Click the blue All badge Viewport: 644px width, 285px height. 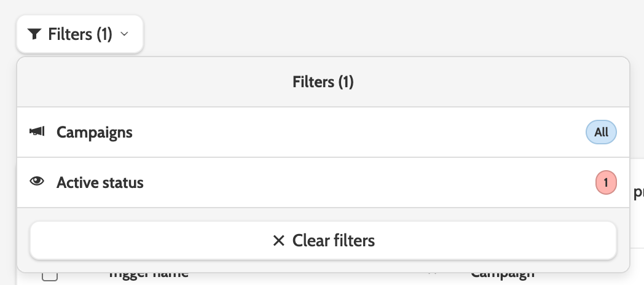tap(601, 132)
